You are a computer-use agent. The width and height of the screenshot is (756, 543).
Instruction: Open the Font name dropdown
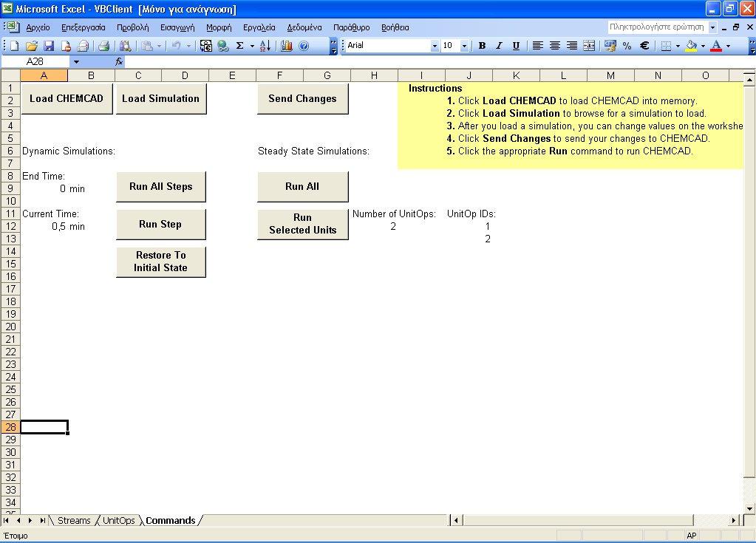coord(435,46)
